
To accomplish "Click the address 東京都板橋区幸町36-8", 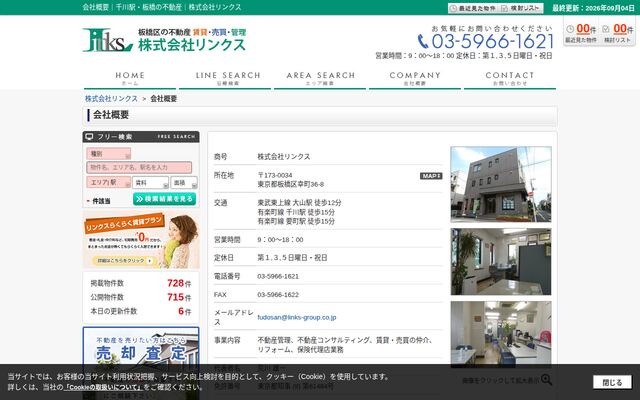I will pyautogui.click(x=291, y=184).
